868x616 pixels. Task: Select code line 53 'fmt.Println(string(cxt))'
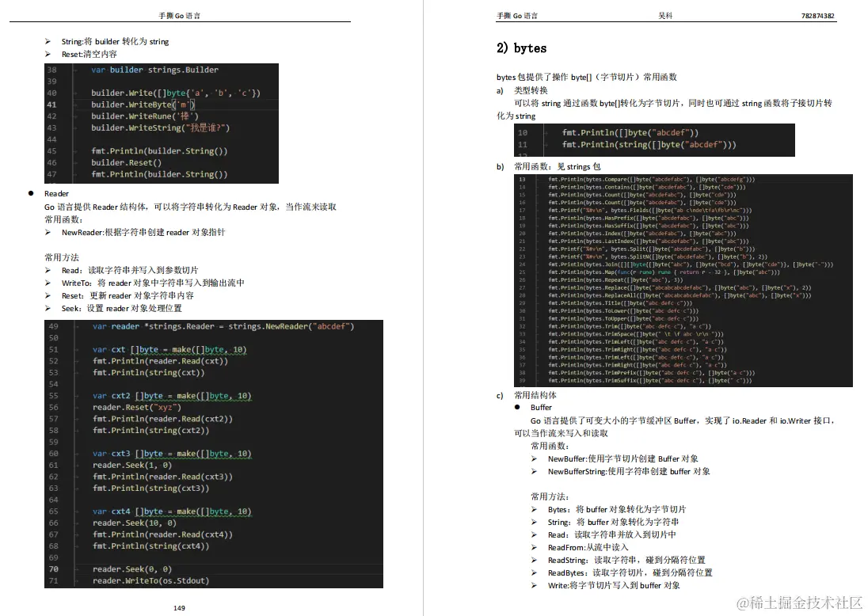[148, 373]
